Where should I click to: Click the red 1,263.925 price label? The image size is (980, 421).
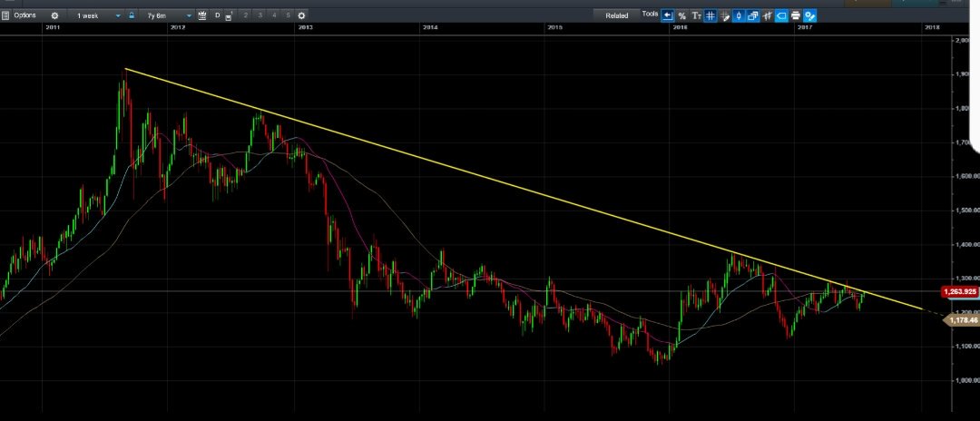tap(959, 291)
